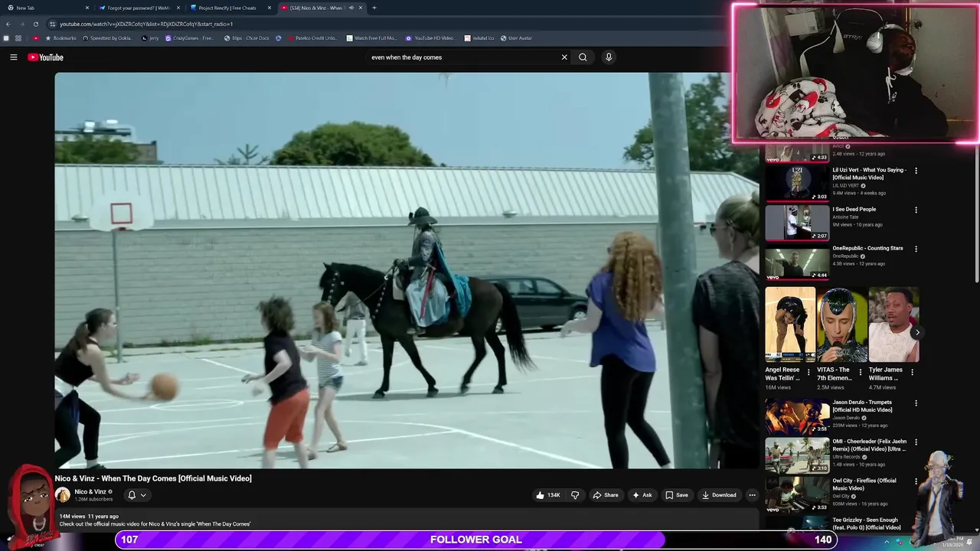The image size is (980, 551).
Task: Play Jason Derulo Trumpets thumbnail
Action: 797,416
